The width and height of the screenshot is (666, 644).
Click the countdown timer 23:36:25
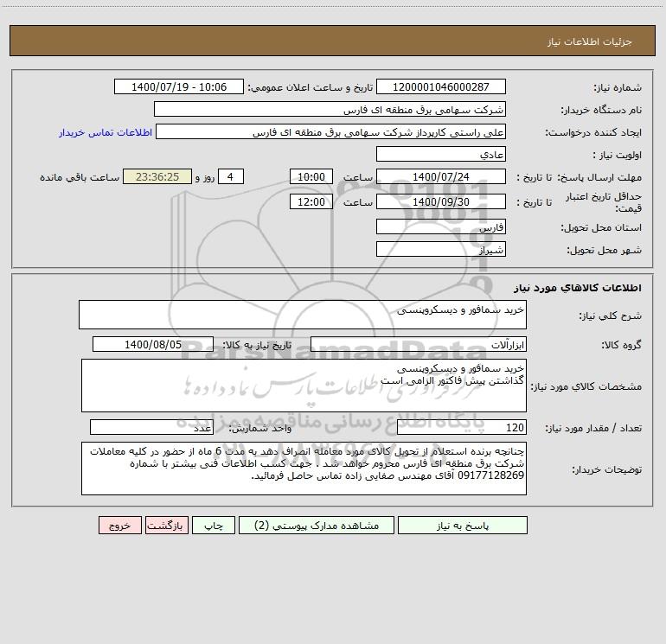(x=157, y=176)
